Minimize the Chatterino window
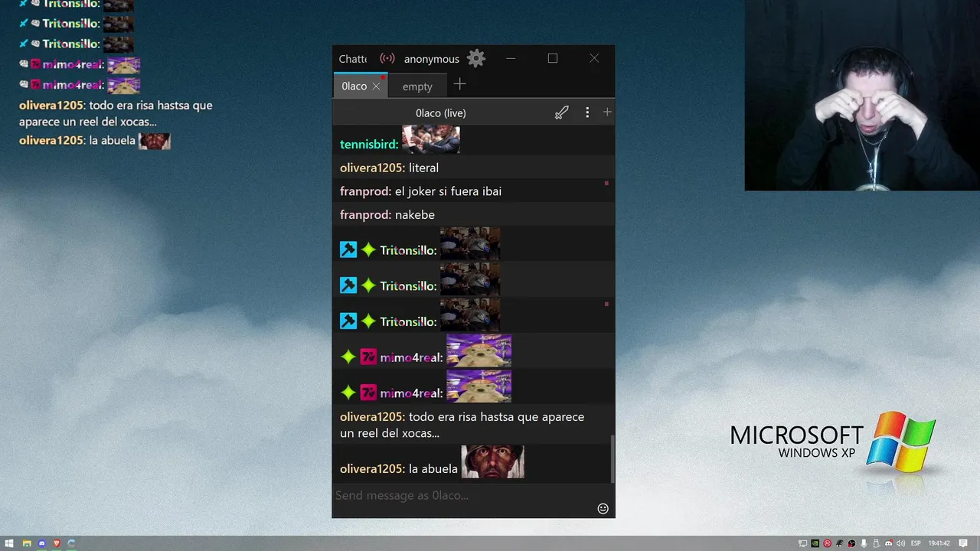 point(511,58)
